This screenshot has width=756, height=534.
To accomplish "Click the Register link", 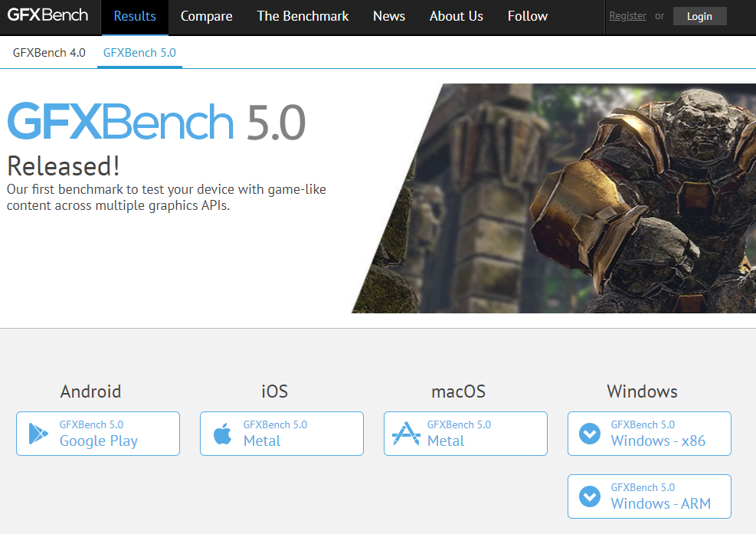I will click(628, 16).
